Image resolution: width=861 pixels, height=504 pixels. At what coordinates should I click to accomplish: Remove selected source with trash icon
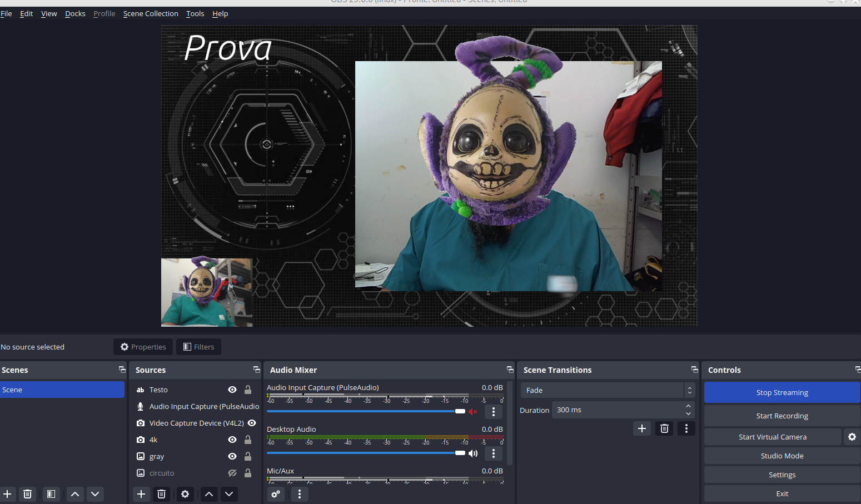coord(161,494)
